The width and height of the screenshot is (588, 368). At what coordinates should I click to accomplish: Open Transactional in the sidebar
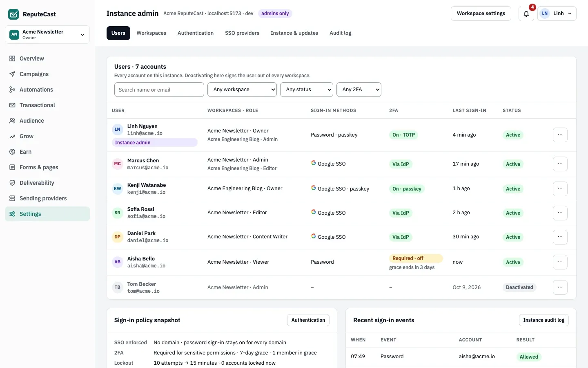pyautogui.click(x=47, y=105)
